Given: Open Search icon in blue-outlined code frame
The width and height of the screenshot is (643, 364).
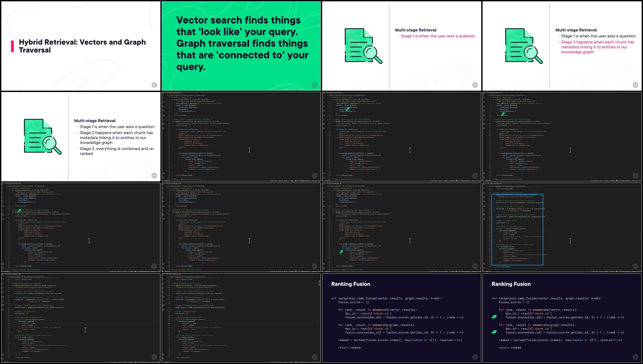Looking at the screenshot, I should 484,188.
